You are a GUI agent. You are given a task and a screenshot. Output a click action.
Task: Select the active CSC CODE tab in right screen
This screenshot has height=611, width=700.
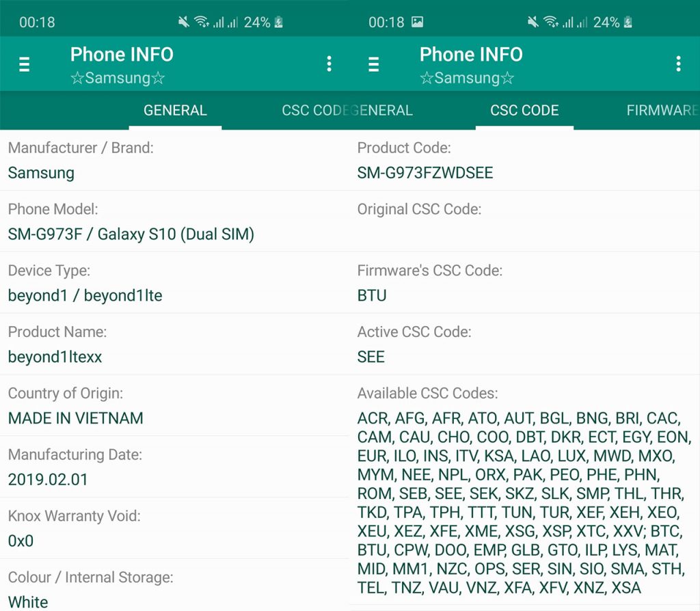coord(524,110)
